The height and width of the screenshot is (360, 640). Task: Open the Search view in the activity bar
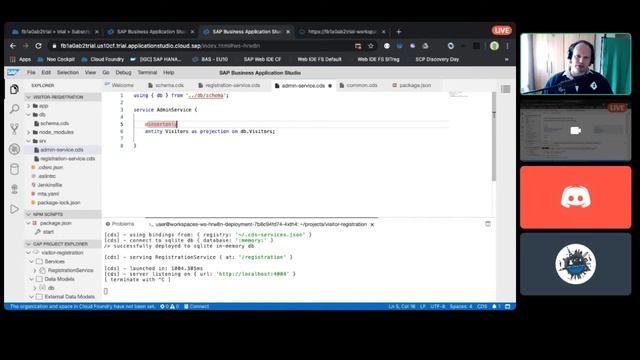coord(14,109)
